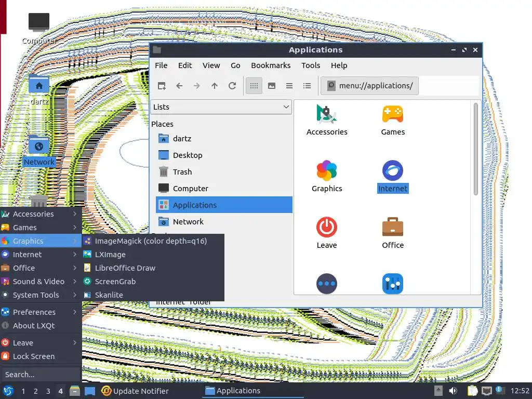The image size is (532, 399).
Task: Click the vertical scrollbar in file view
Action: [x=476, y=149]
